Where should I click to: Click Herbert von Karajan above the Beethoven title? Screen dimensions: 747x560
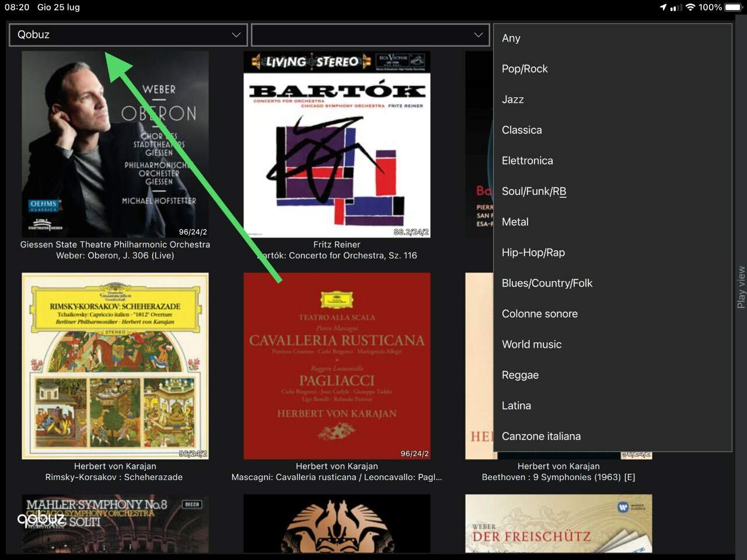(558, 466)
